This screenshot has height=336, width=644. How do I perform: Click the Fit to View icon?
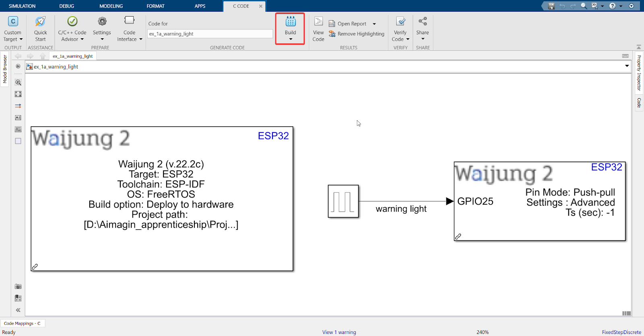click(18, 94)
